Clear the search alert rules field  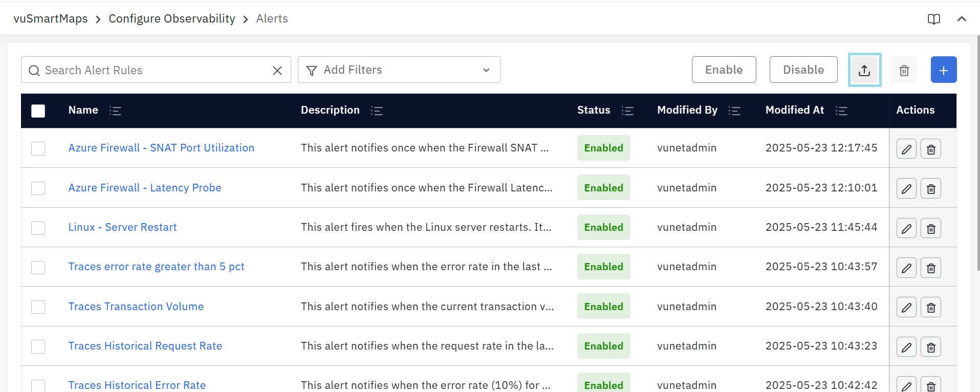click(x=277, y=70)
